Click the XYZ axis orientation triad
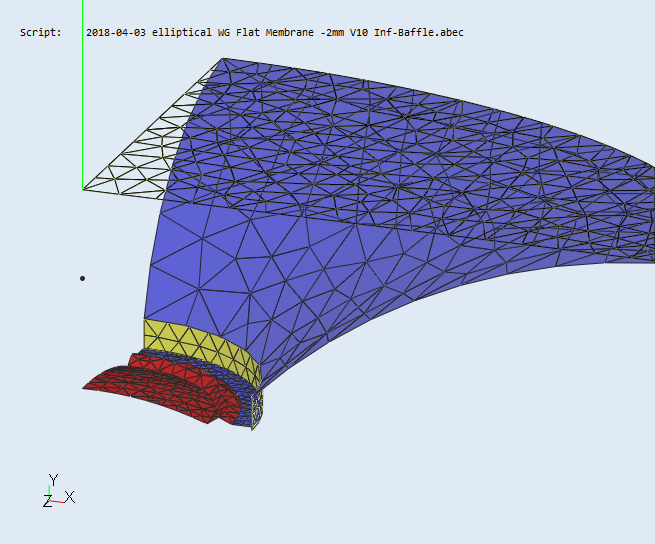 point(56,493)
